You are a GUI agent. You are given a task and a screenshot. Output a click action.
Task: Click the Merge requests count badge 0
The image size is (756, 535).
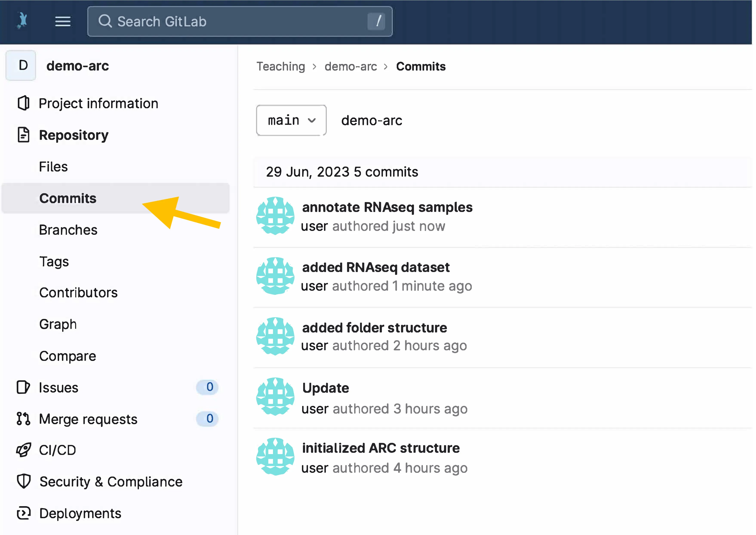coord(207,419)
